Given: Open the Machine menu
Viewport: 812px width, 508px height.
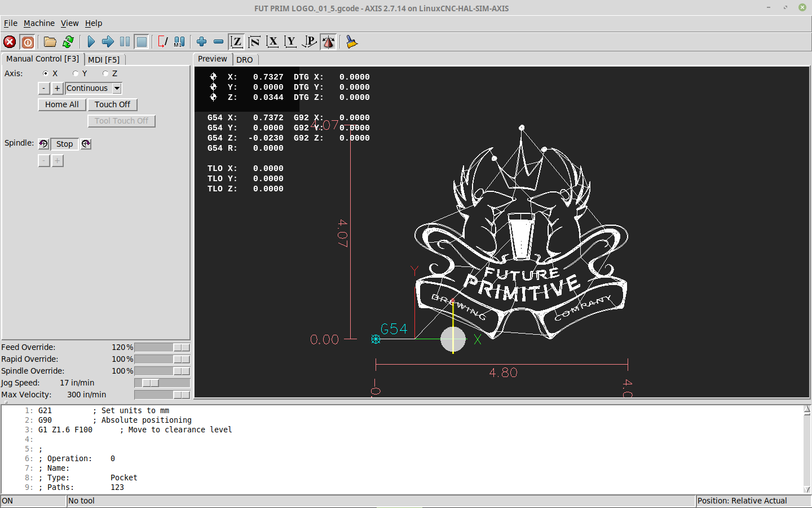Looking at the screenshot, I should (39, 23).
